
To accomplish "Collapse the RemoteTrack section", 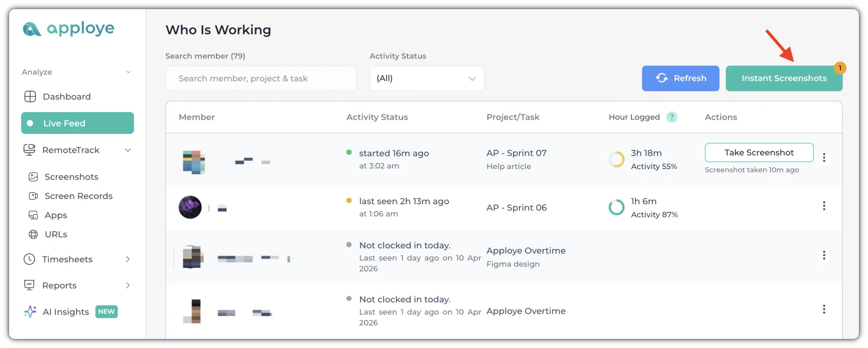I will coord(128,150).
